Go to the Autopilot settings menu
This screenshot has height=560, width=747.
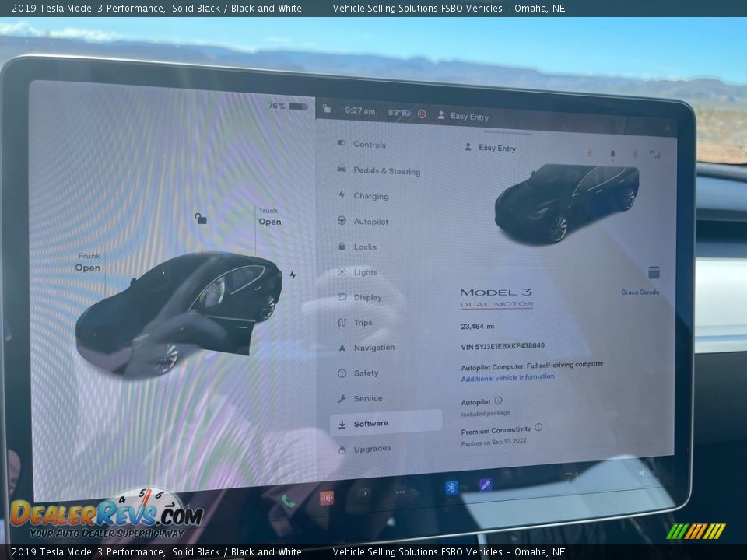370,222
